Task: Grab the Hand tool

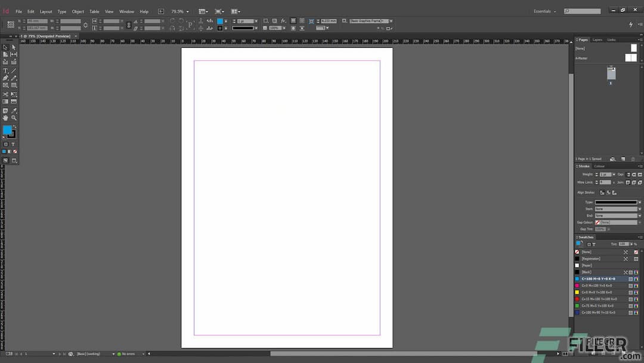Action: point(6,118)
